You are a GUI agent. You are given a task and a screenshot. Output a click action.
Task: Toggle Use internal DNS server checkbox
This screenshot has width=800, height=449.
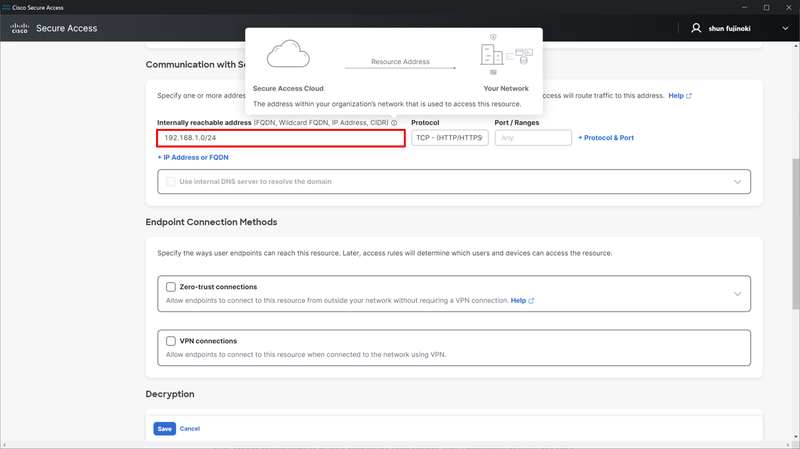click(171, 182)
